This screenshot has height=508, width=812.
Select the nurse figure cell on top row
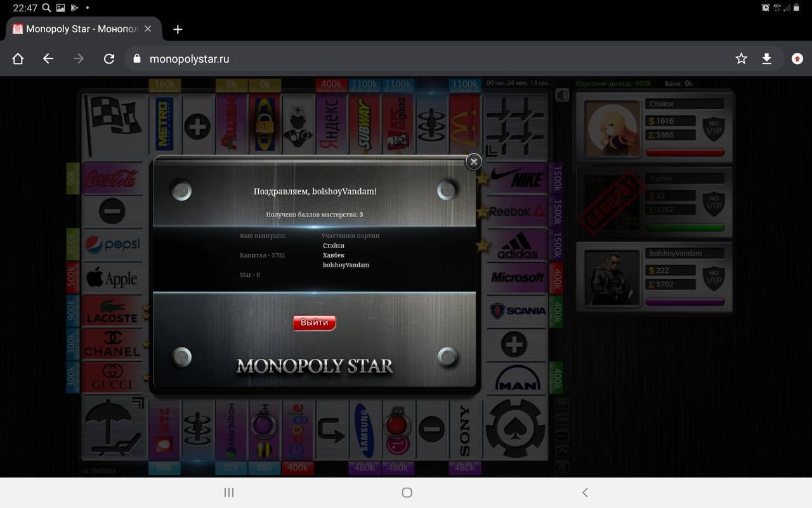(298, 125)
